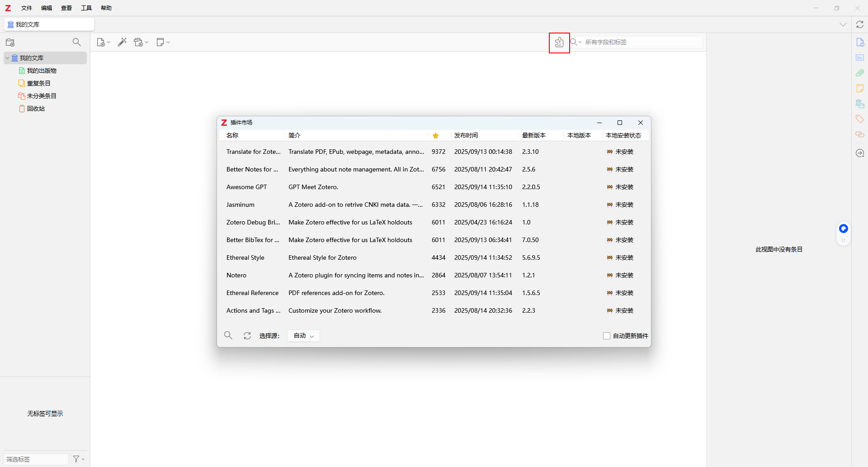Open the Notes pane icon in right sidebar
This screenshot has width=868, height=467.
pyautogui.click(x=860, y=88)
